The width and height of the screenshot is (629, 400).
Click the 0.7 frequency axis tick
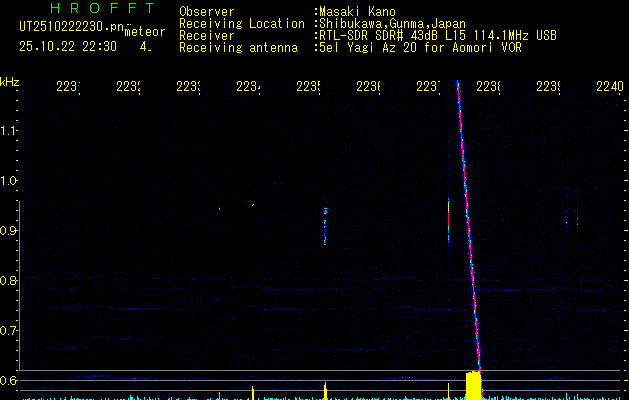pos(9,331)
